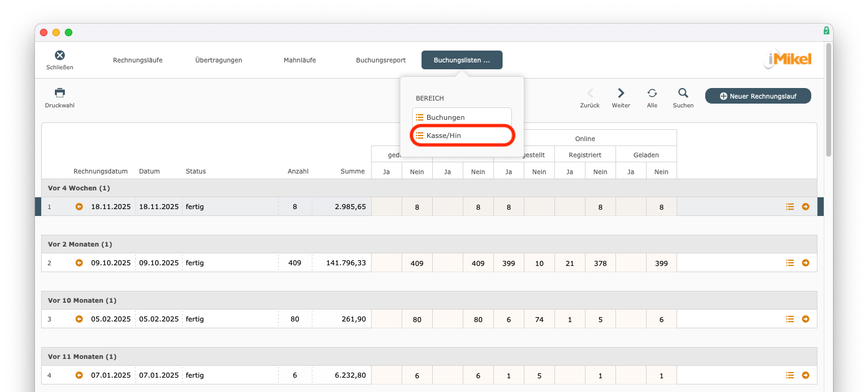Open Druckwahl printer icon

[x=60, y=93]
